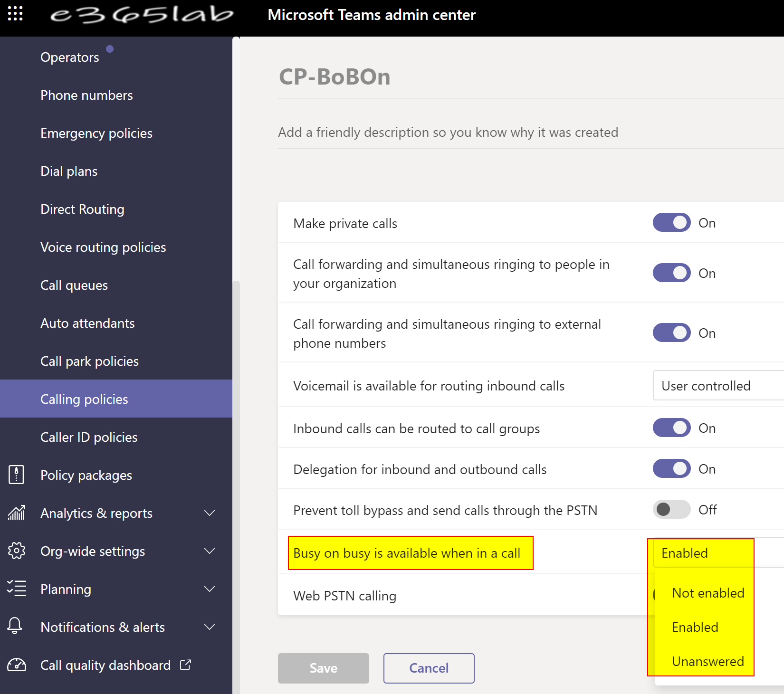This screenshot has height=694, width=784.
Task: Click the Save button
Action: tap(323, 668)
